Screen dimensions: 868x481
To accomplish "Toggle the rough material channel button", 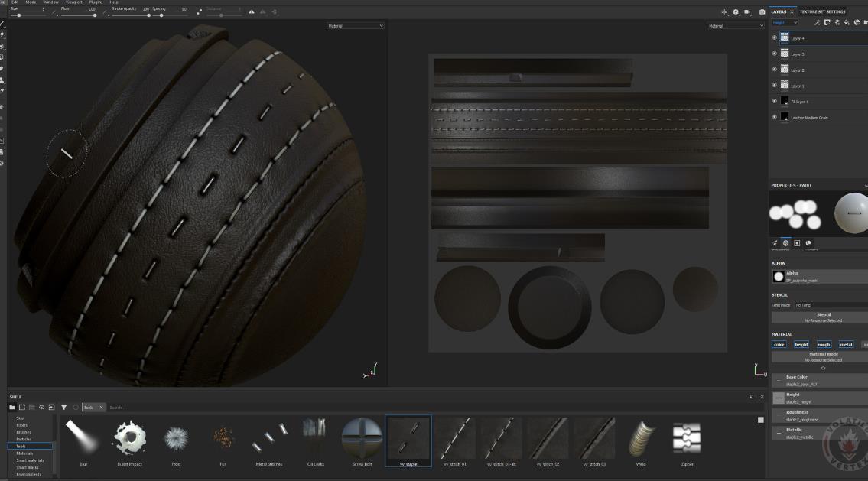I will point(824,344).
